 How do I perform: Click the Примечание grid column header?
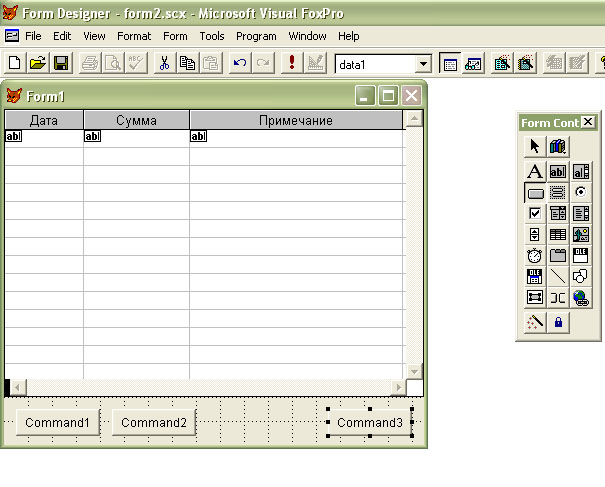pos(295,120)
